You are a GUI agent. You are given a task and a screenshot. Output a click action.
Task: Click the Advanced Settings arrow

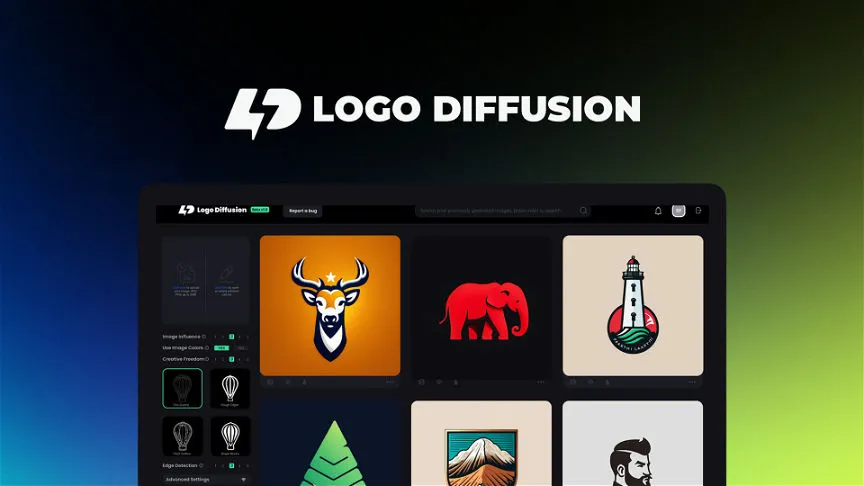[x=244, y=480]
